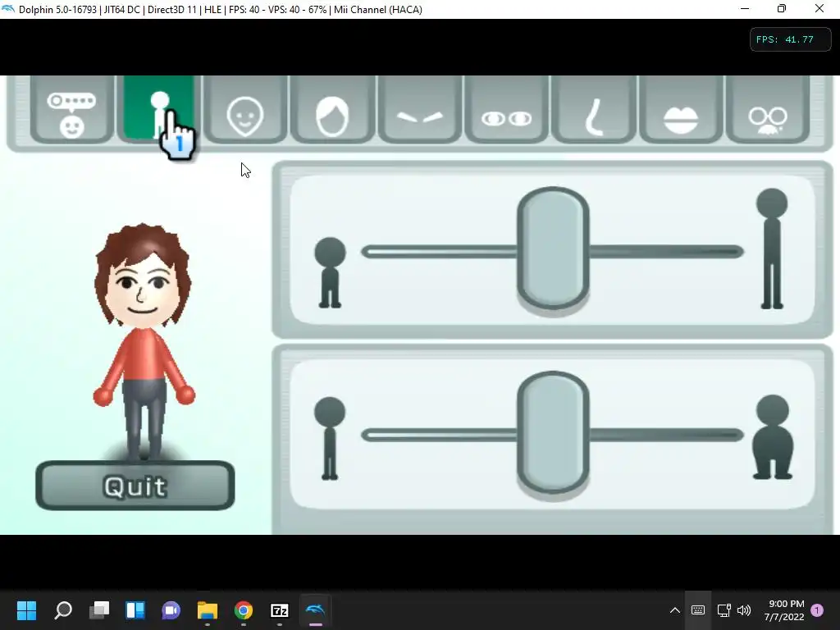Screen dimensions: 840x630
Task: Open the glasses and facial hair tab
Action: tap(768, 109)
